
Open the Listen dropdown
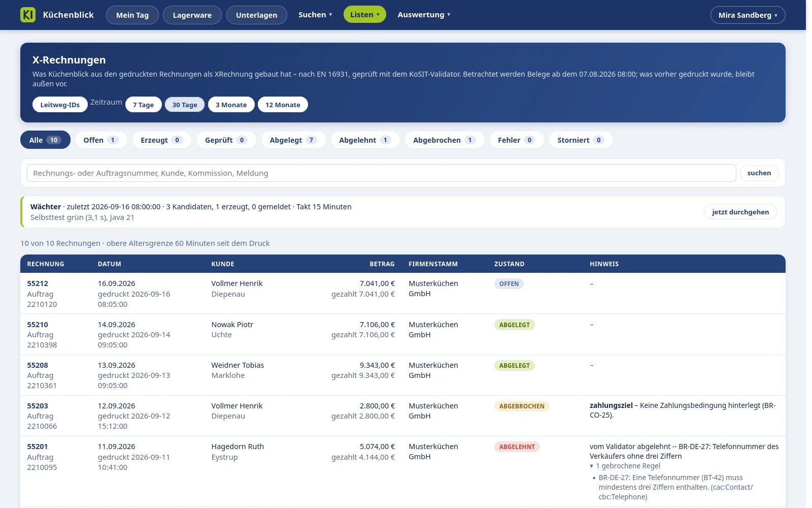pyautogui.click(x=365, y=15)
